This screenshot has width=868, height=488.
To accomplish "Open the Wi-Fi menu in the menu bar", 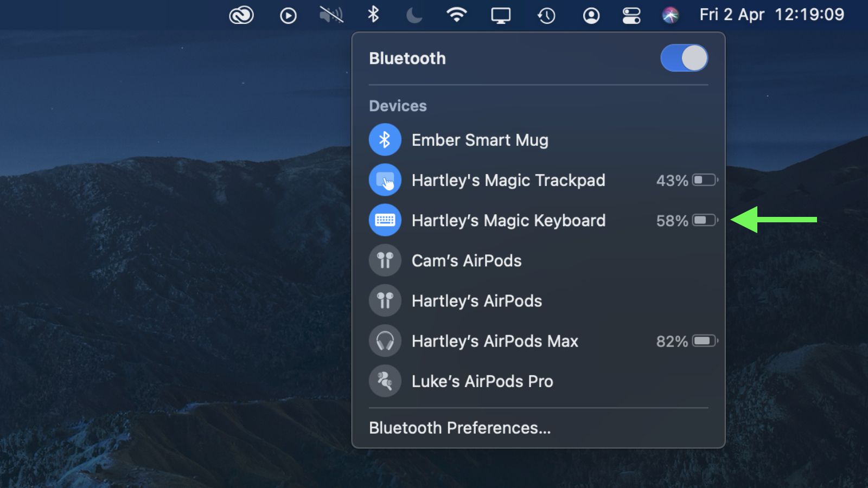I will coord(457,15).
